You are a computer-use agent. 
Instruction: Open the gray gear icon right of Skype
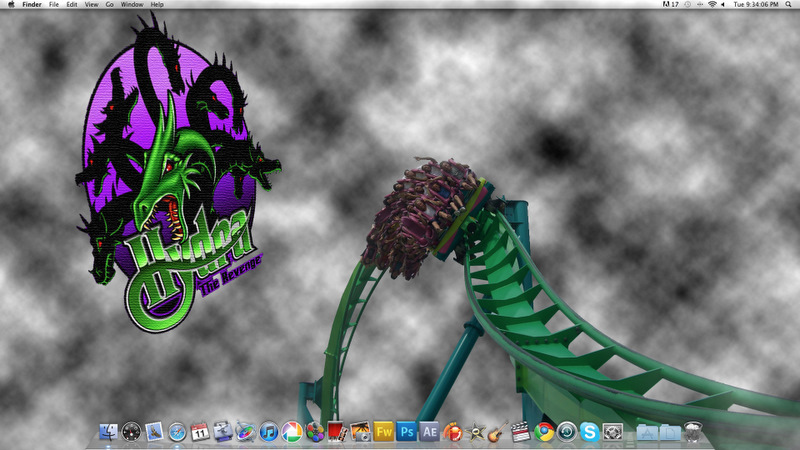613,432
